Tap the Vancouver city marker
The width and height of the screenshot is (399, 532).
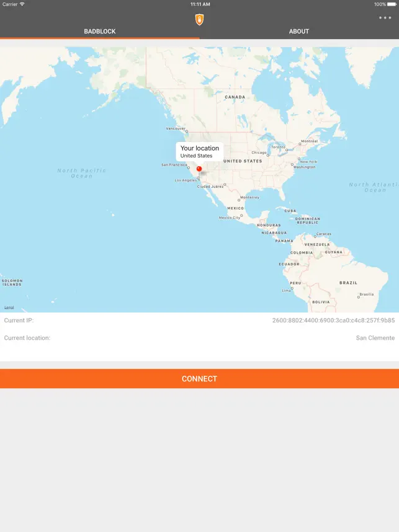pyautogui.click(x=187, y=131)
